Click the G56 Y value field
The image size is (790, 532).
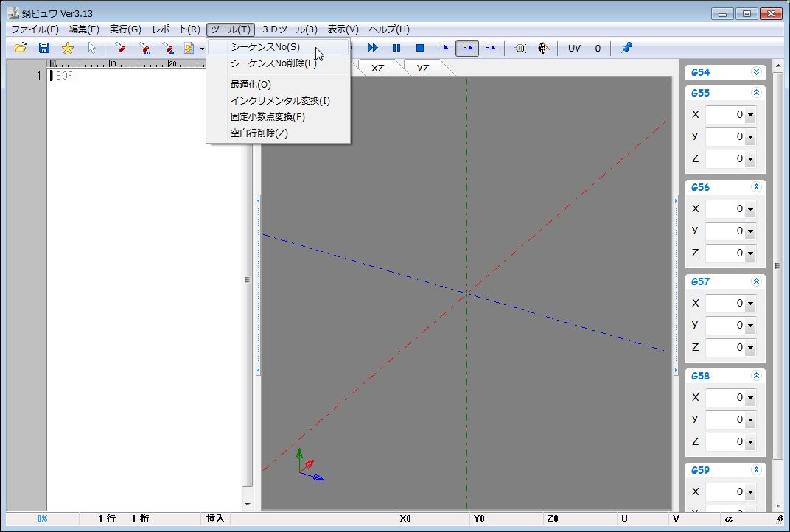coord(725,231)
